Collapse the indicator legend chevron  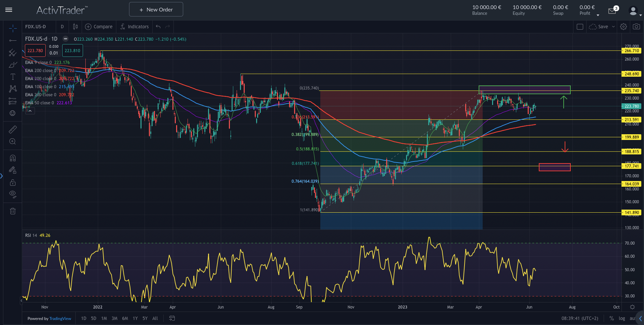(30, 111)
